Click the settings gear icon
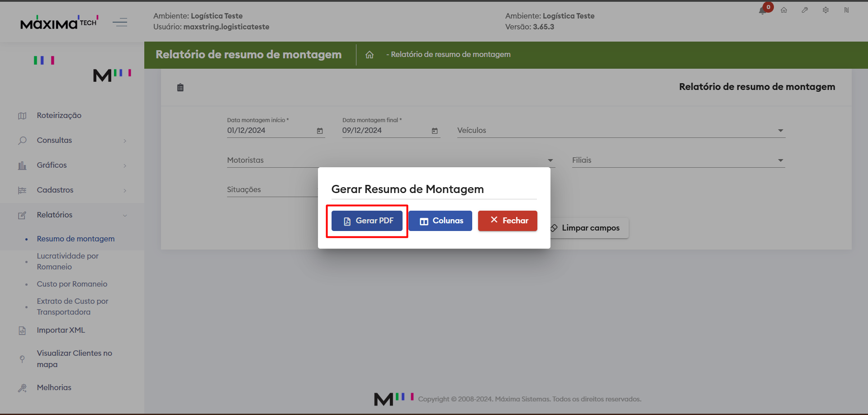 pyautogui.click(x=825, y=10)
